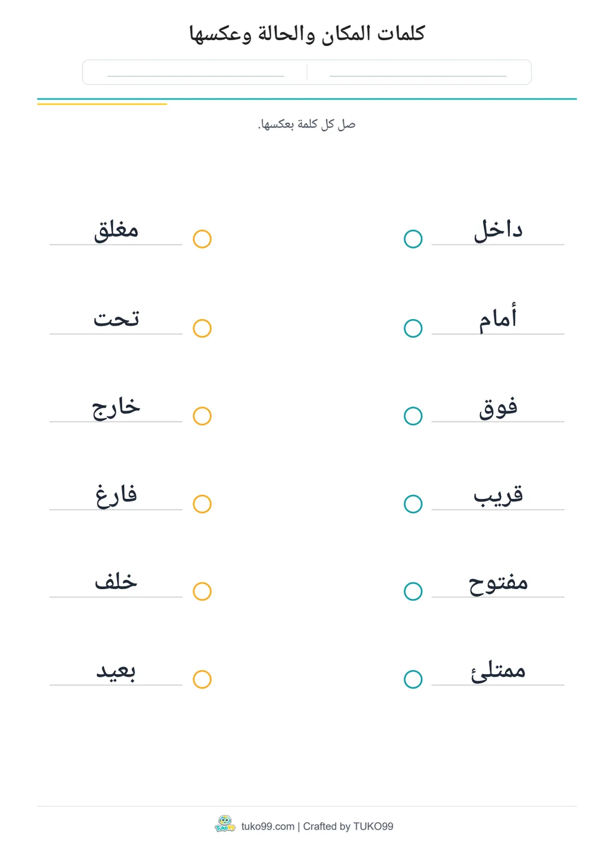This screenshot has width=614, height=868.
Task: Select the orange circle beside خلف
Action: (x=202, y=591)
